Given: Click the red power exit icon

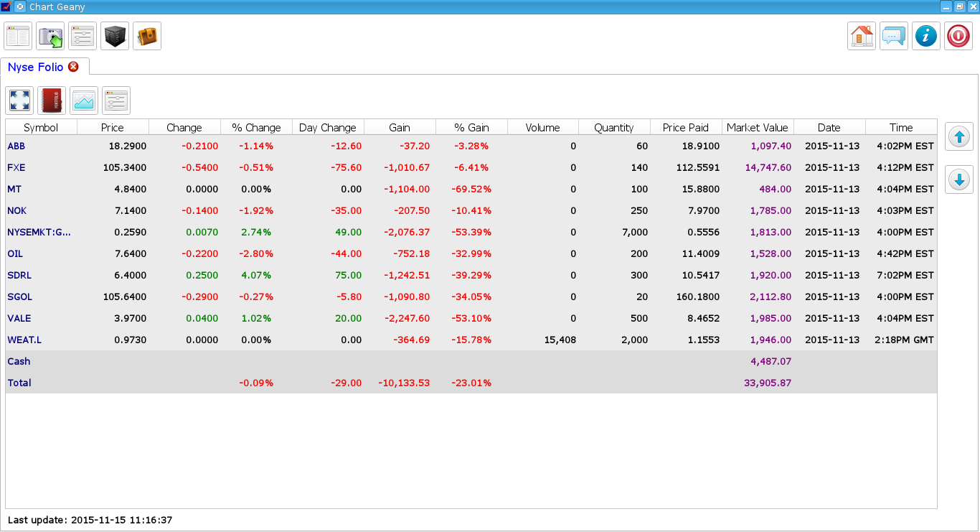Looking at the screenshot, I should tap(958, 36).
